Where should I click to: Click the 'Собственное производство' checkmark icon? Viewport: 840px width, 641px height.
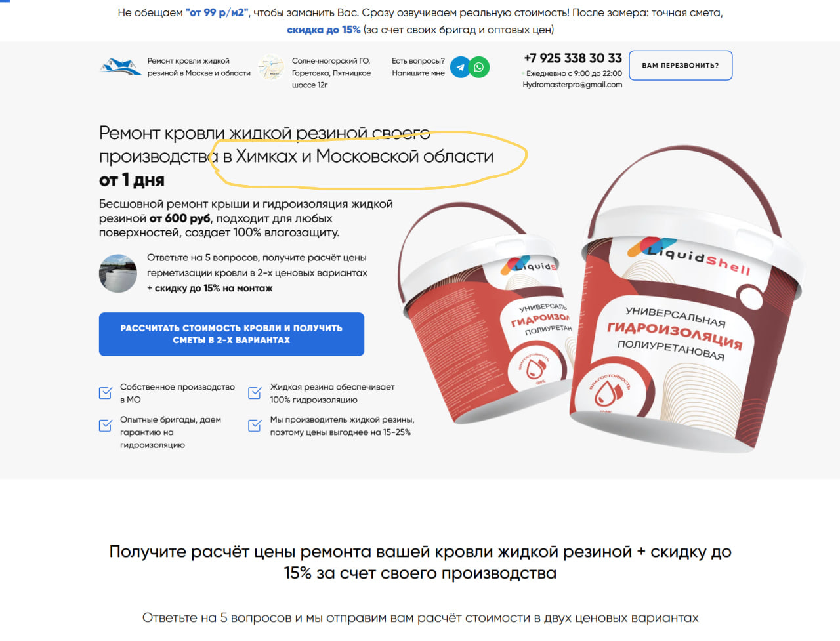[106, 393]
